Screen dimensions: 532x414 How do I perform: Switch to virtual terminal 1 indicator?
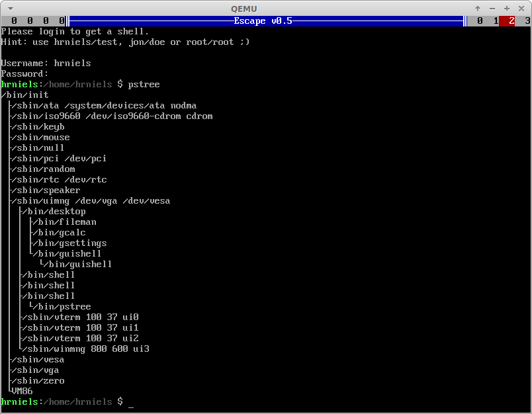[x=496, y=21]
